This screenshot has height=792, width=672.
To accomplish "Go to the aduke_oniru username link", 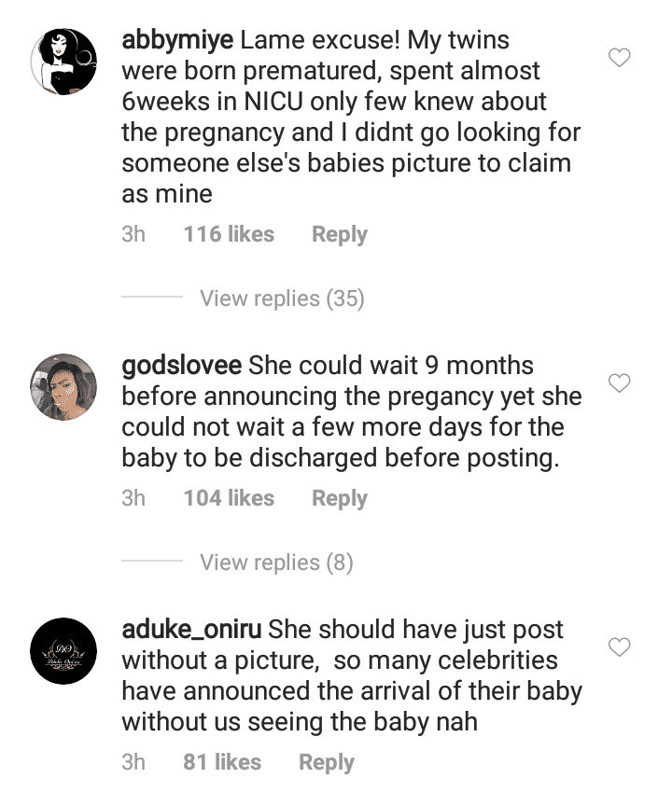I will (x=191, y=630).
